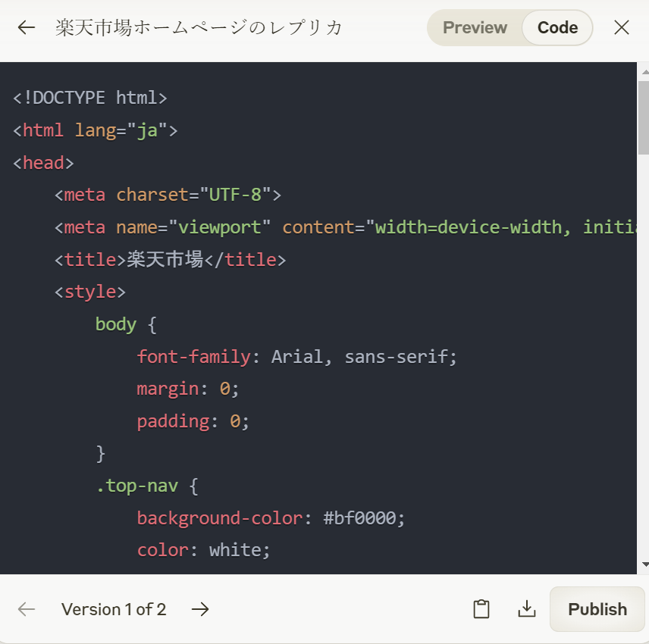649x644 pixels.
Task: Click the 'body {' selector line
Action: pos(127,324)
